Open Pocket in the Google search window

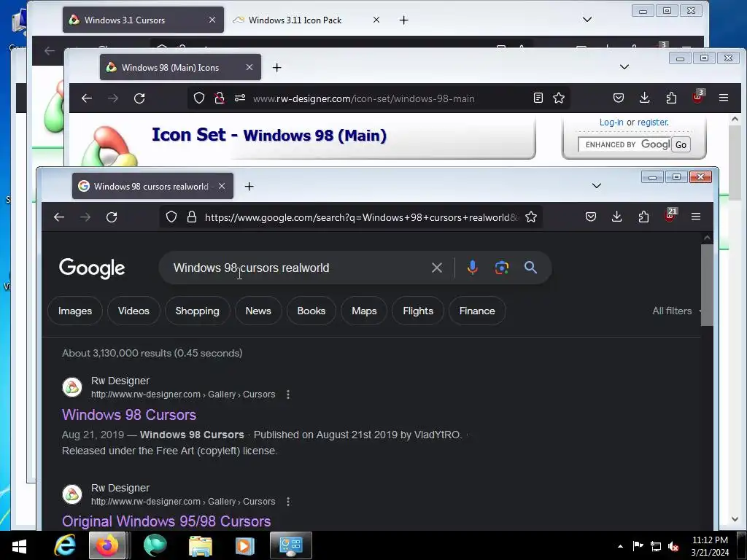click(591, 217)
